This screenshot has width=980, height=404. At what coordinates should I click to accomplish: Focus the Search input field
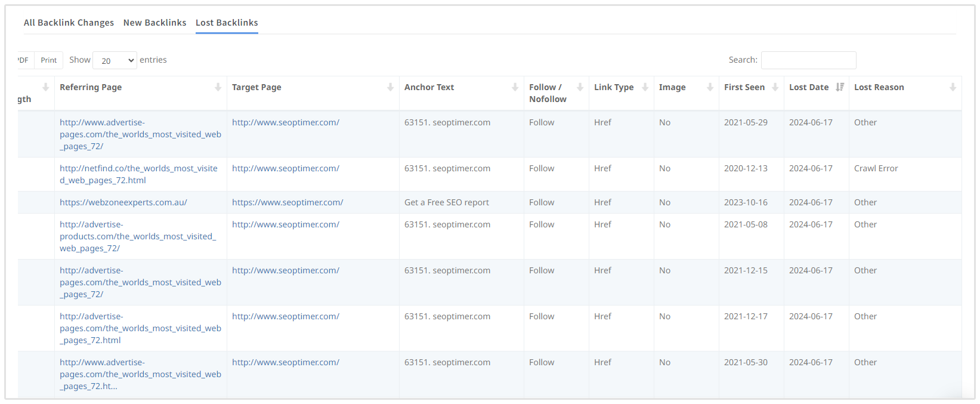[808, 60]
